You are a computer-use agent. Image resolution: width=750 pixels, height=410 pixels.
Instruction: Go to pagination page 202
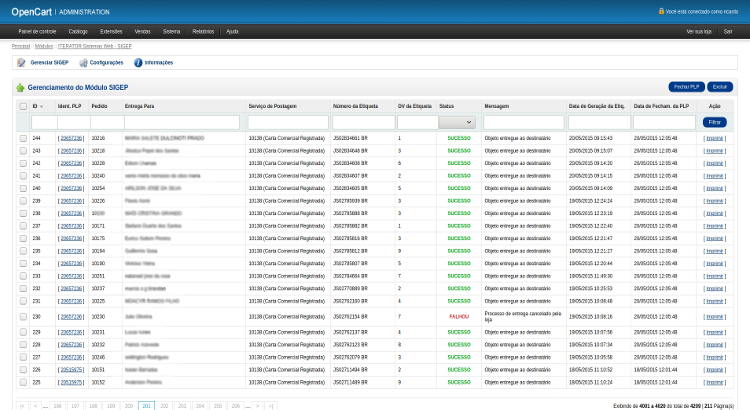tap(164, 406)
